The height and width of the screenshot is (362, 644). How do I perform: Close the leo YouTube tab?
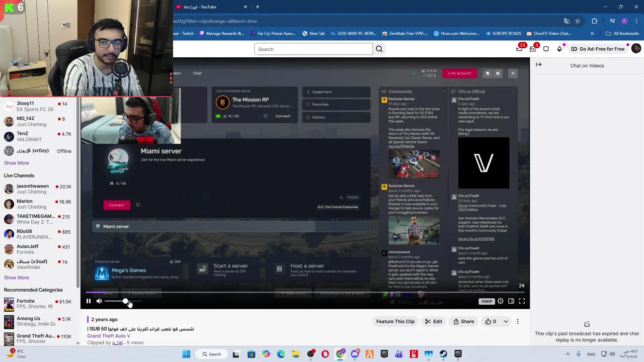point(246,7)
